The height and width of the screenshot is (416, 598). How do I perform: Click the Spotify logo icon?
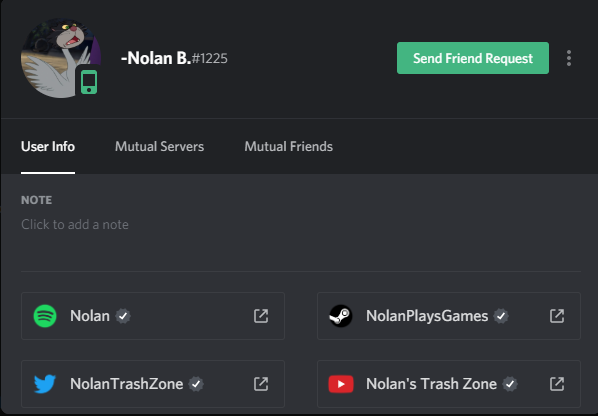45,316
